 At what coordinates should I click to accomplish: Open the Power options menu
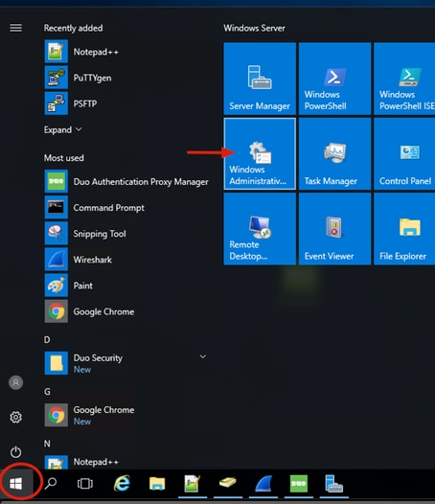(x=15, y=452)
